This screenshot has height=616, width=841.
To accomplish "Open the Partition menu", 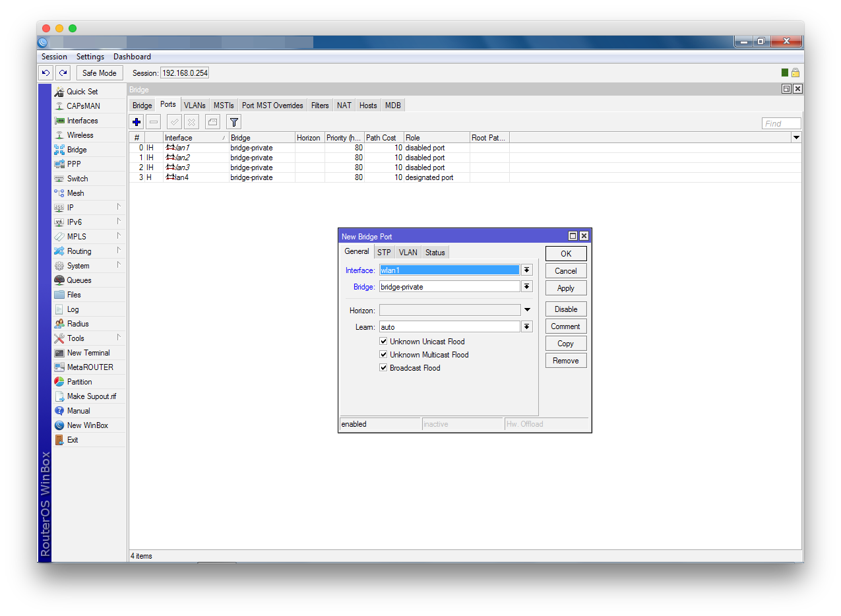I will [x=79, y=382].
